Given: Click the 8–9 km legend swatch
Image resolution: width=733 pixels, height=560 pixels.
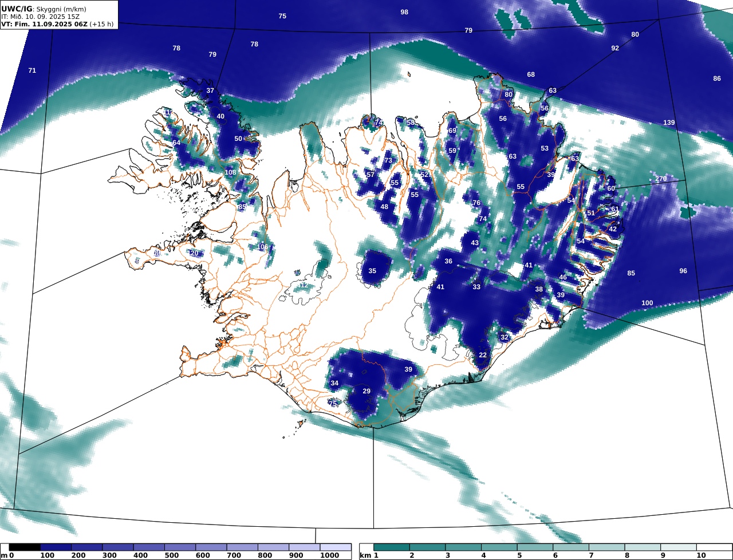Looking at the screenshot, I should 643,547.
